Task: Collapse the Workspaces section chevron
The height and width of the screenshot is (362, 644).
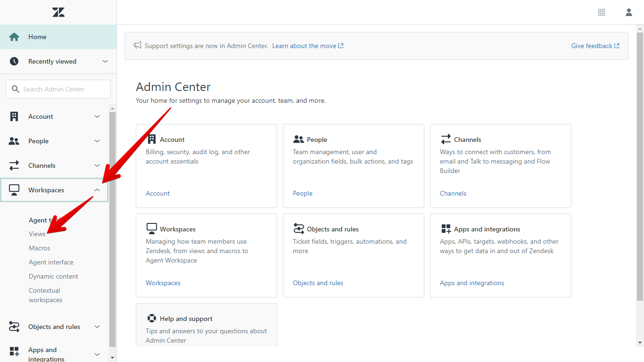Action: click(x=97, y=190)
